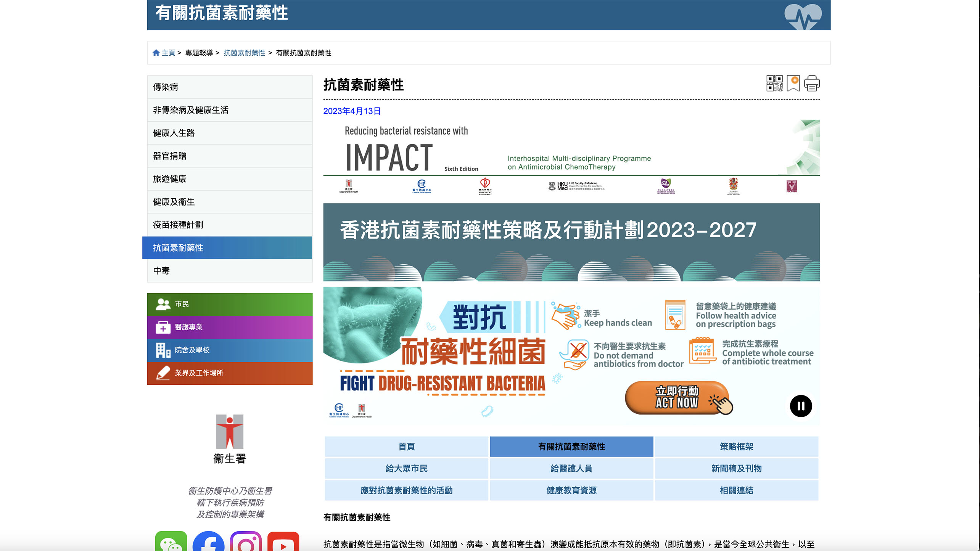Open the 首頁 tab

pos(406,447)
